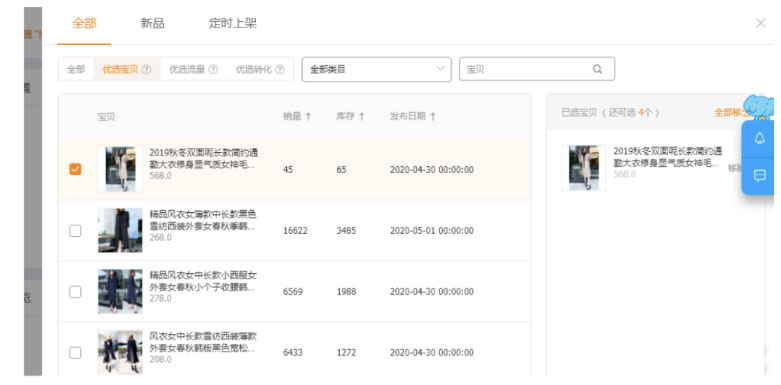Open thumbnail of 268.0 product
Viewport: 781px width, 385px height.
[120, 230]
